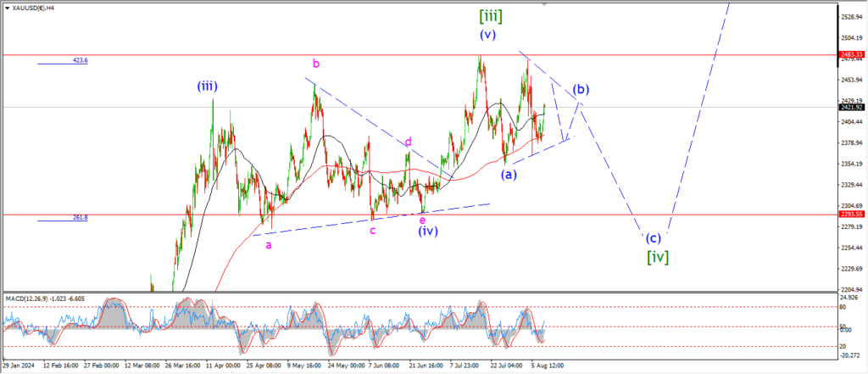The height and width of the screenshot is (374, 868).
Task: Click the 261.8 Fibonacci level label
Action: tap(80, 218)
